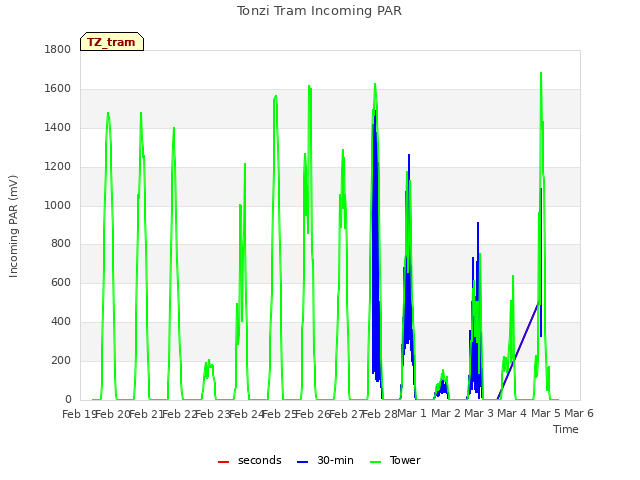Click the 0 y-axis tick label
640x480 pixels.
click(68, 399)
